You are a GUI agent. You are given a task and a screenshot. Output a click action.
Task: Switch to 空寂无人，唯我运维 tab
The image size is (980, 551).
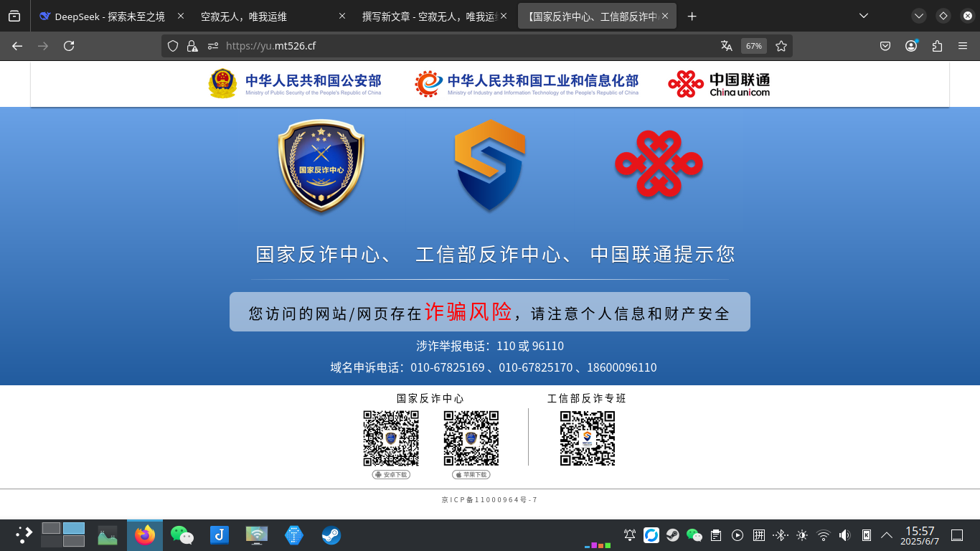[x=273, y=16]
